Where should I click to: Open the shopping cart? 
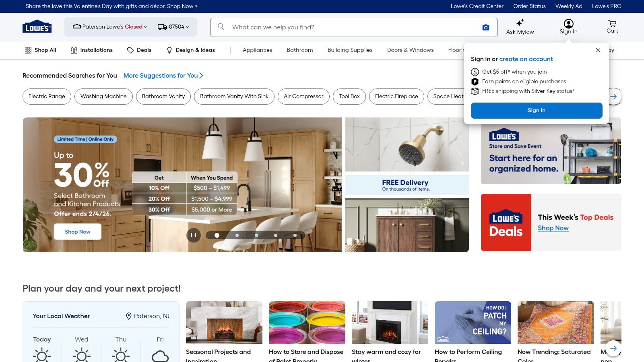click(x=612, y=27)
